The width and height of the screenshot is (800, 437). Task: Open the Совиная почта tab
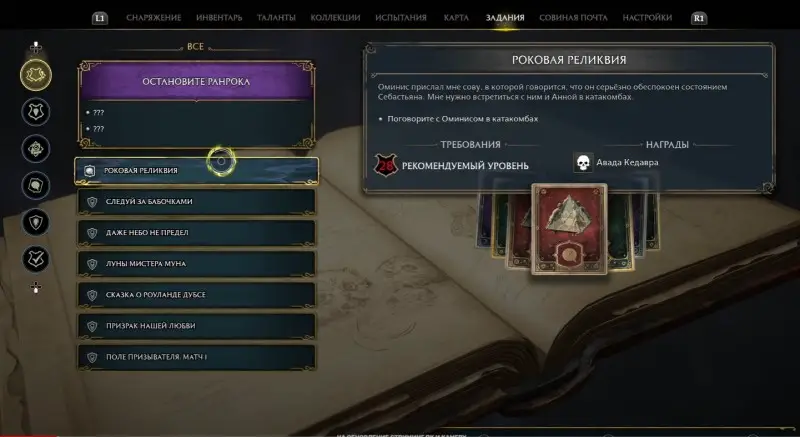tap(573, 18)
